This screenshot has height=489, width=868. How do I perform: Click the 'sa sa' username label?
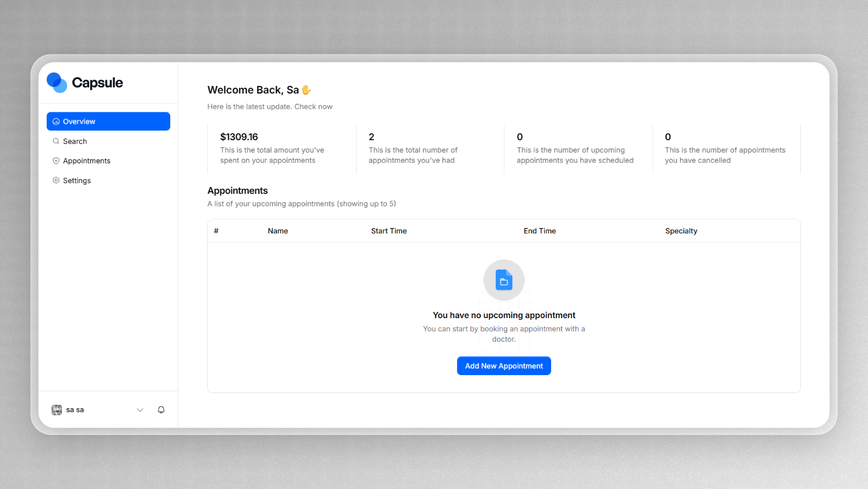75,410
